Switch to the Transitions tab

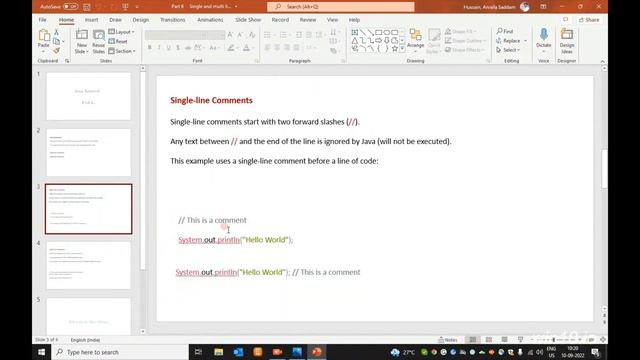(173, 20)
